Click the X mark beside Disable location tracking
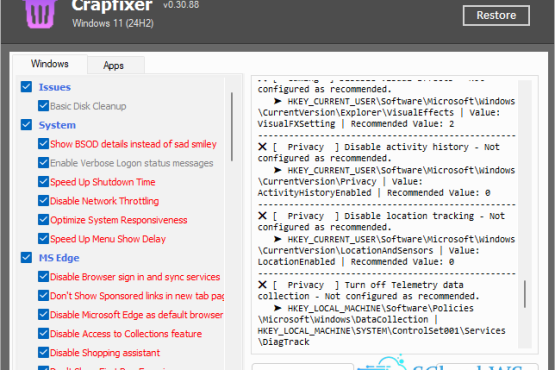 click(x=262, y=216)
